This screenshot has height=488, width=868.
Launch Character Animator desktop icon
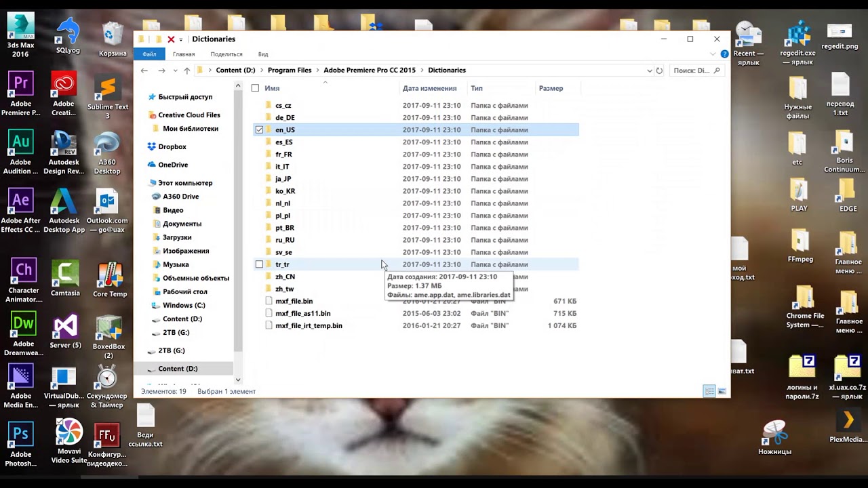coord(23,281)
